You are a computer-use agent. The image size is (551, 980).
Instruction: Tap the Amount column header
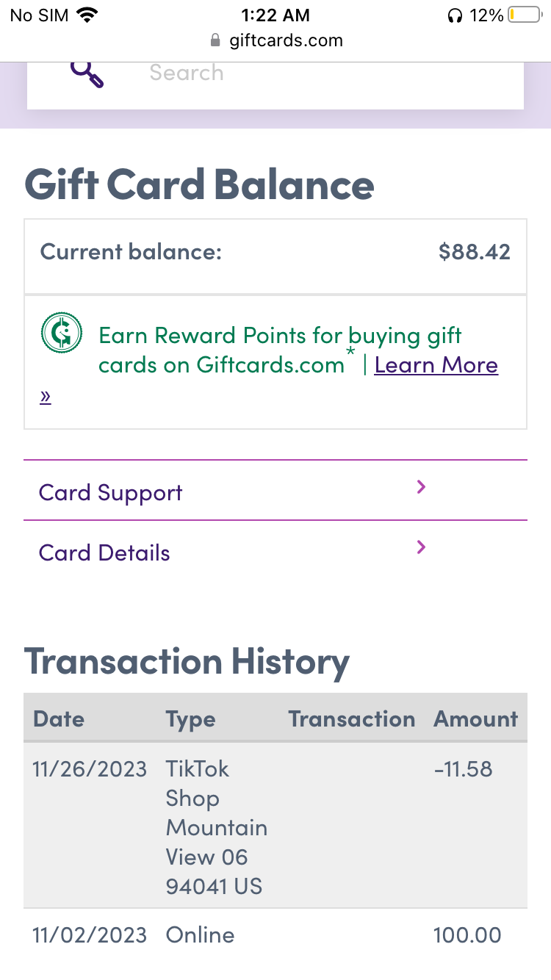(x=475, y=718)
